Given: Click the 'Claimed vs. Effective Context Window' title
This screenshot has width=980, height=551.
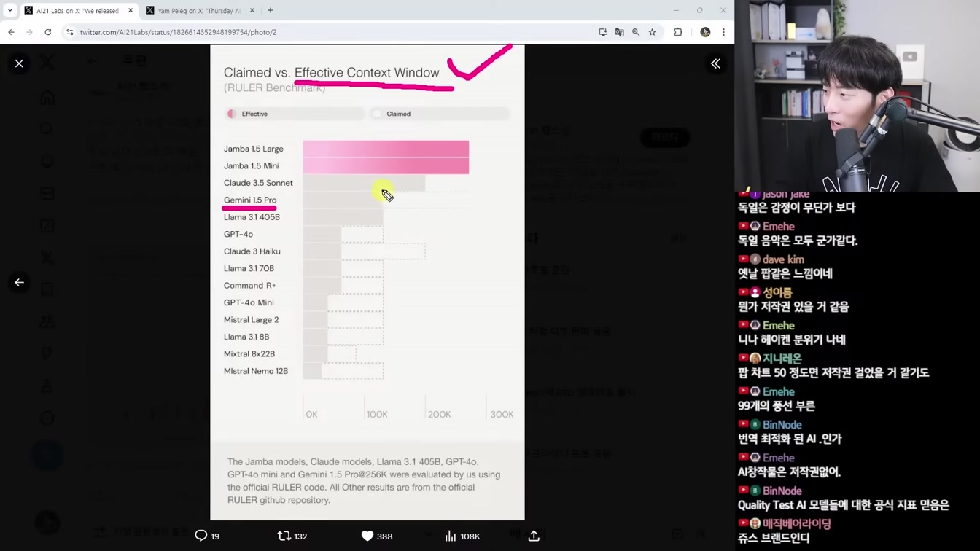Looking at the screenshot, I should point(332,72).
